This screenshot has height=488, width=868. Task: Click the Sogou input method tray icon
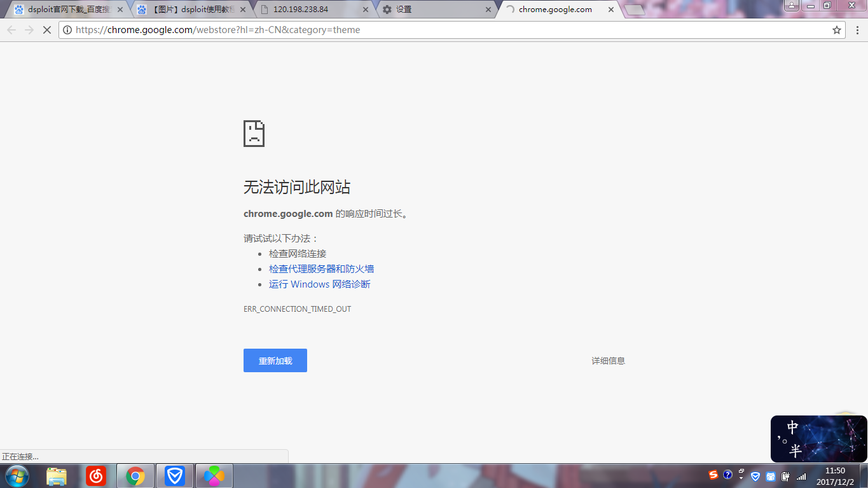(713, 475)
